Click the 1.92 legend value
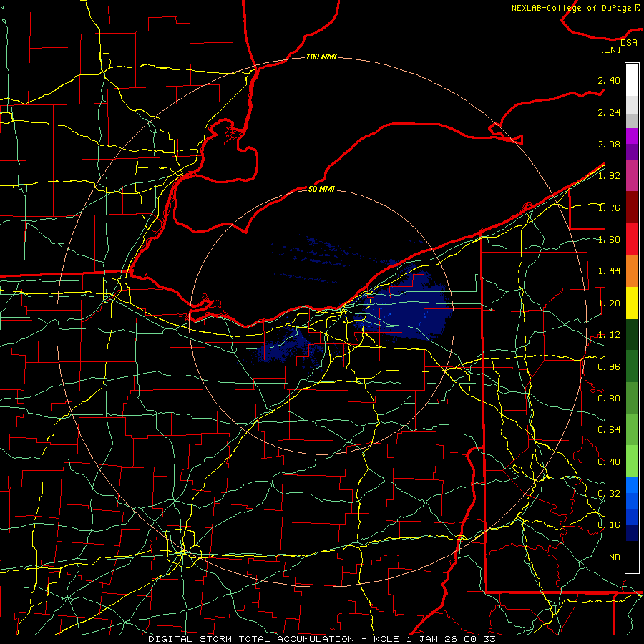644x644 pixels. (x=609, y=176)
